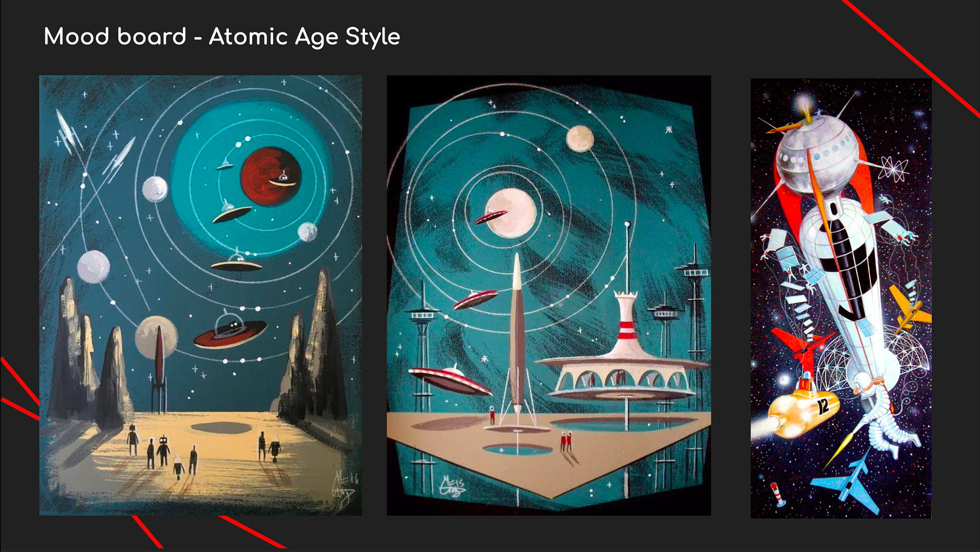Click the large striped saucer near the tower
This screenshot has height=552, width=980.
tap(450, 380)
